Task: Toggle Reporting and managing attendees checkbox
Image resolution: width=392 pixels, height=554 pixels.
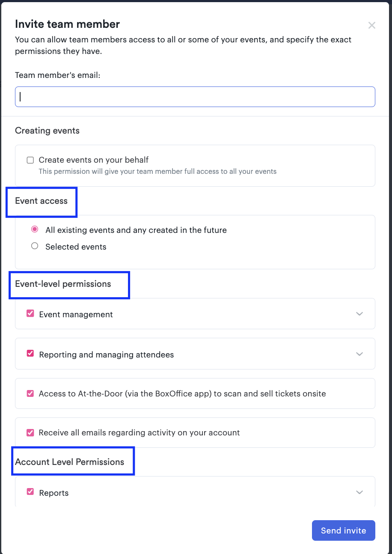Action: (x=30, y=354)
